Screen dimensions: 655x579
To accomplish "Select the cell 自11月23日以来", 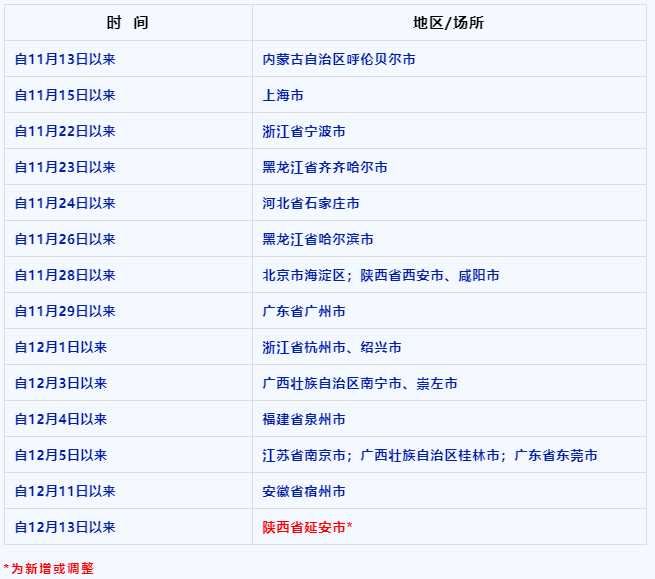I will click(128, 167).
